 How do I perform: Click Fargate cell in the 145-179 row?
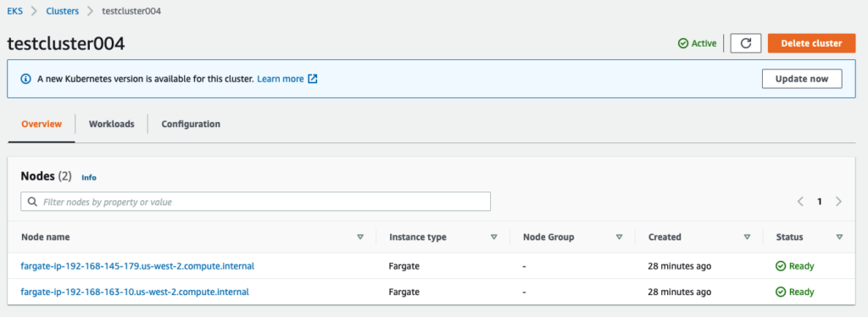tap(404, 266)
